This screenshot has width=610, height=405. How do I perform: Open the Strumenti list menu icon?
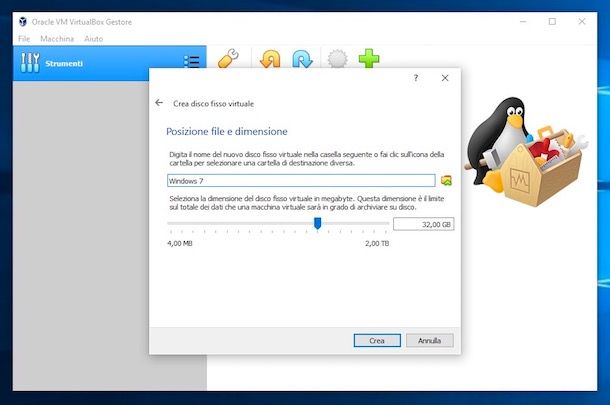pyautogui.click(x=191, y=62)
